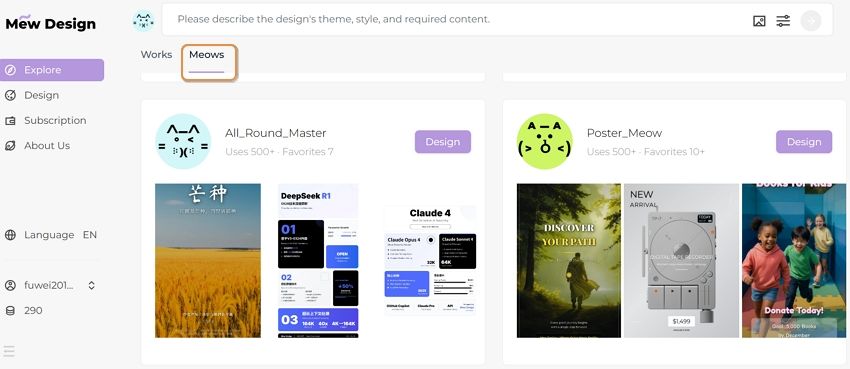Open the DeepSeek R1 infographic thumbnail
Image resolution: width=850 pixels, height=369 pixels.
tap(318, 261)
